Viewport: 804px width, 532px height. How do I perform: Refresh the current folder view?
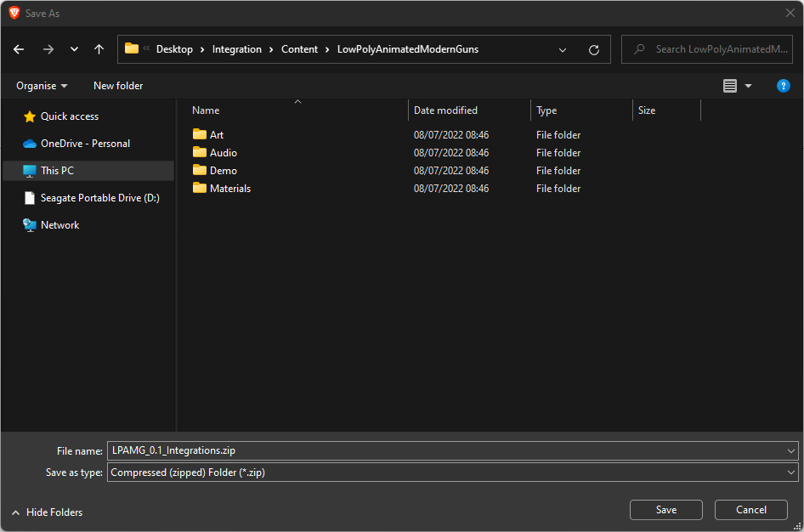(x=594, y=49)
